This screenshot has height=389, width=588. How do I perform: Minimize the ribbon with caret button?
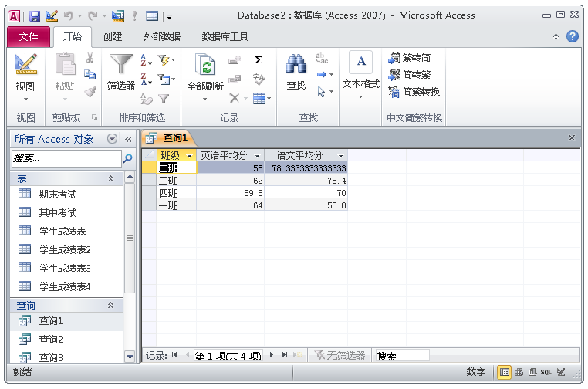point(556,37)
